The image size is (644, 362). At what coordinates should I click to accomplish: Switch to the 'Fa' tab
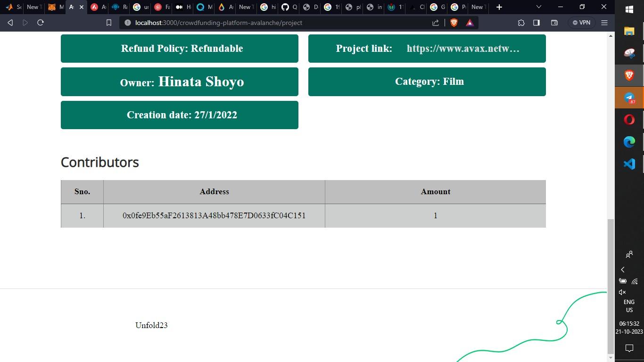point(162,7)
